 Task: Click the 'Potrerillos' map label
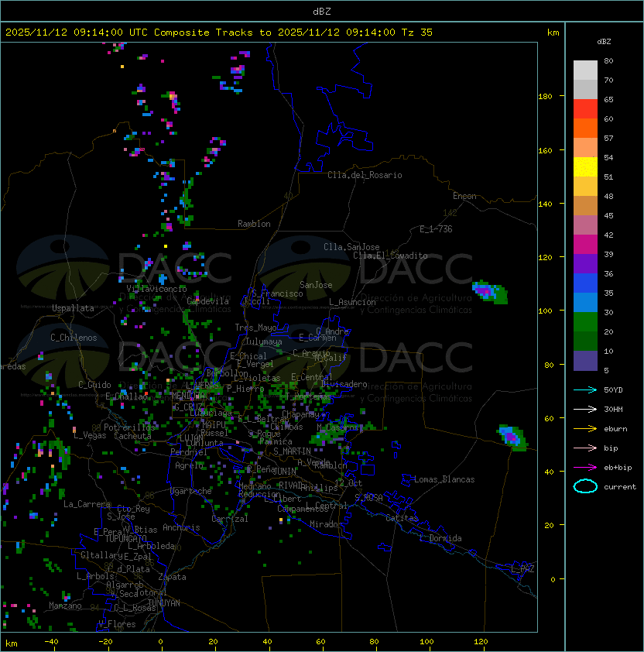129,427
